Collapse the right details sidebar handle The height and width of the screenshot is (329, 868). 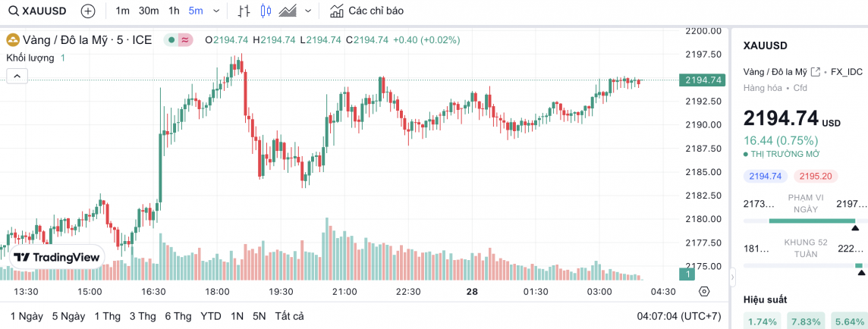coord(733,277)
